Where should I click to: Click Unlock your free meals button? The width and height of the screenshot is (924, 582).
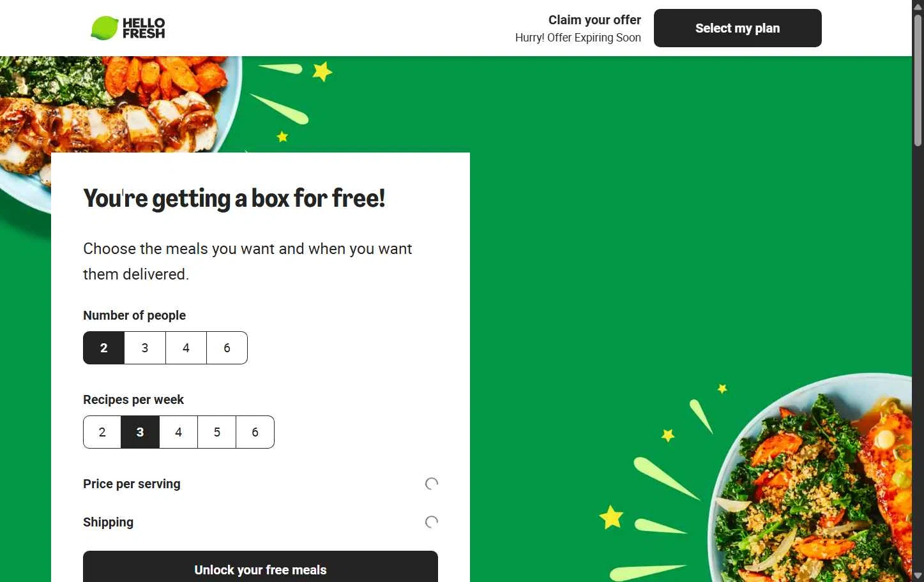(x=261, y=569)
